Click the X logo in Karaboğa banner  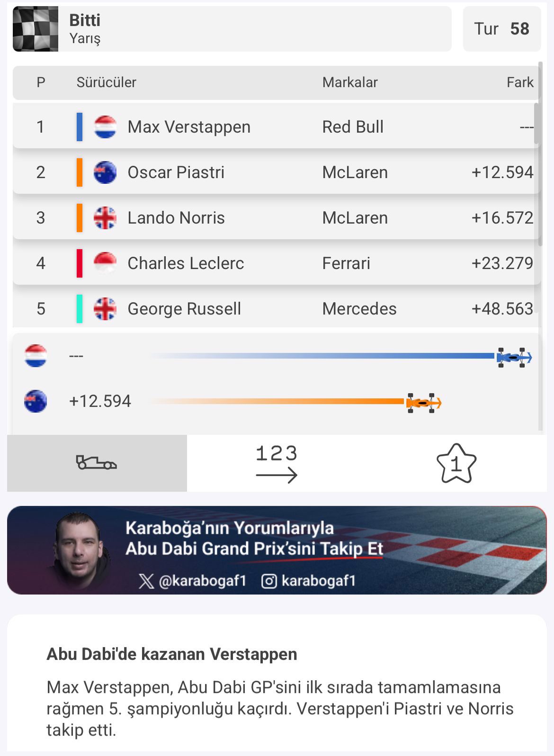146,581
